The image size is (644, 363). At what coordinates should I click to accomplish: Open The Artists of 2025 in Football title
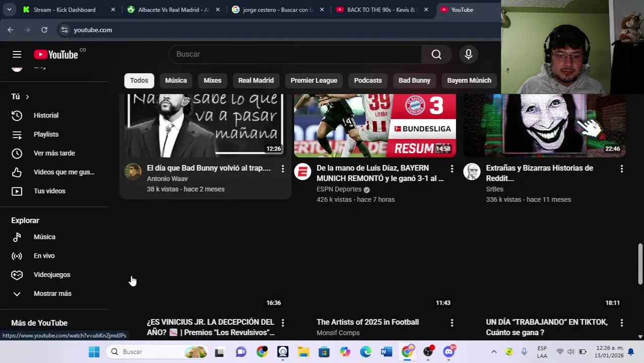pyautogui.click(x=367, y=322)
